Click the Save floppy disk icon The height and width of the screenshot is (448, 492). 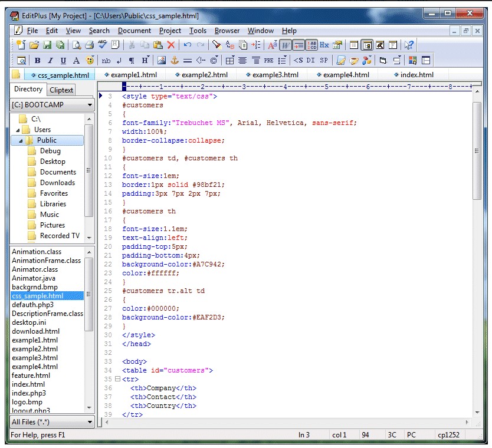pyautogui.click(x=47, y=45)
